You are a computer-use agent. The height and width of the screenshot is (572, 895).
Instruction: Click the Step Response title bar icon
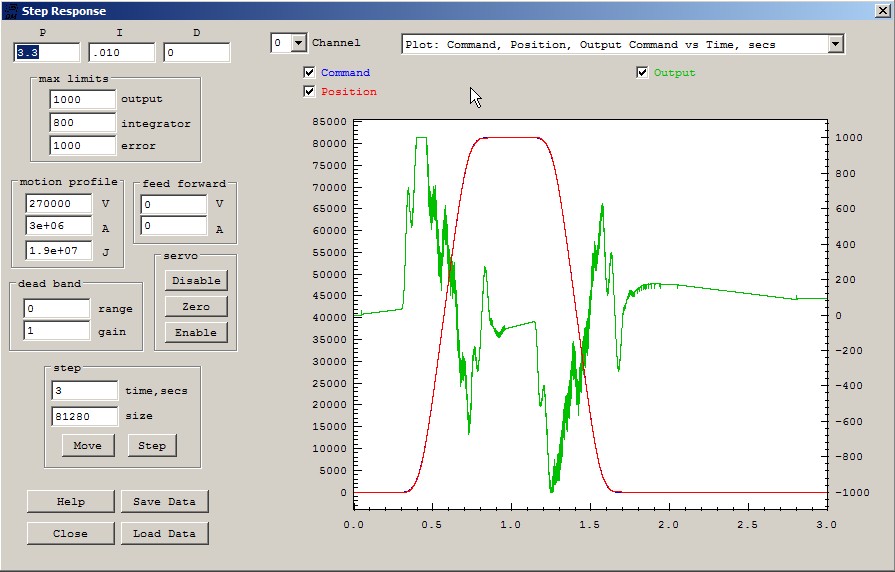[9, 10]
